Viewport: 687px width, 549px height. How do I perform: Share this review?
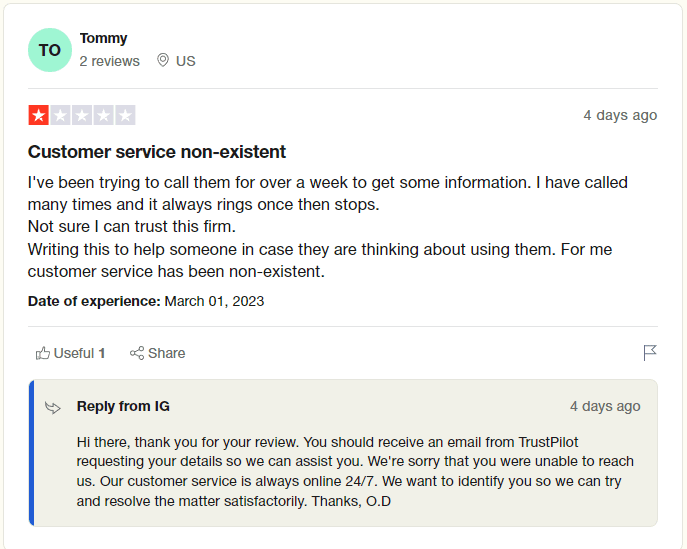tap(157, 353)
